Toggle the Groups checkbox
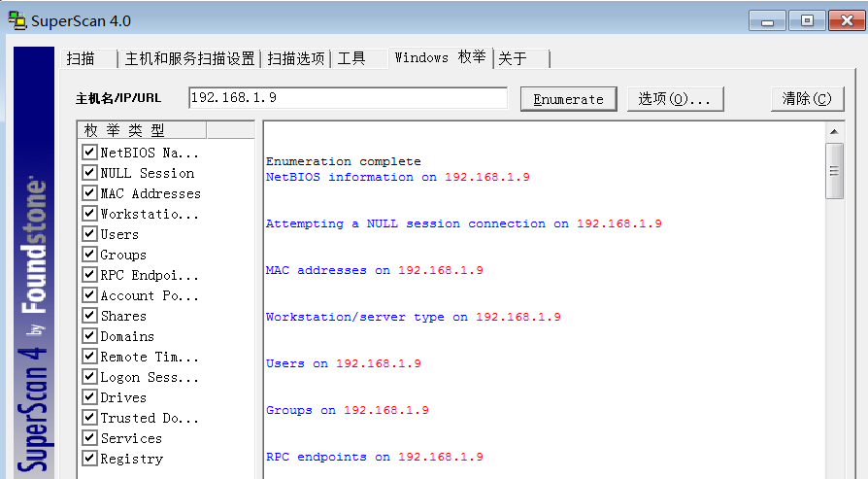Screen dimensions: 868x479 (x=89, y=255)
